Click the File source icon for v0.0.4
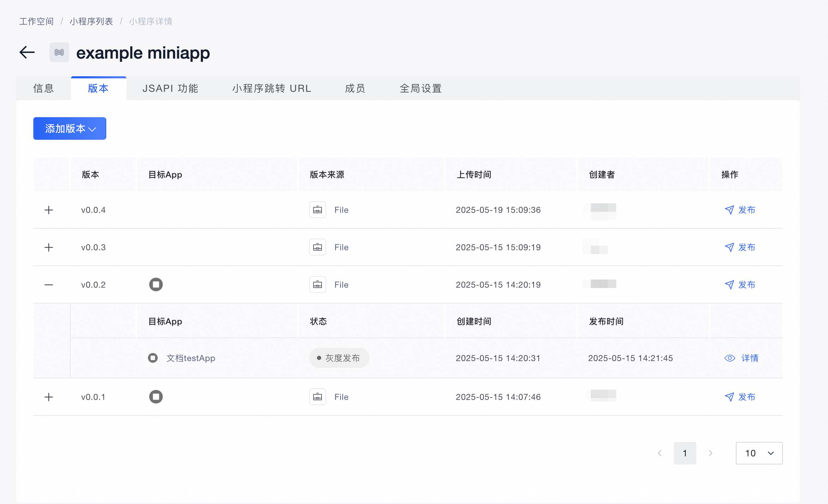Screen dimensions: 828x504 click(x=317, y=210)
